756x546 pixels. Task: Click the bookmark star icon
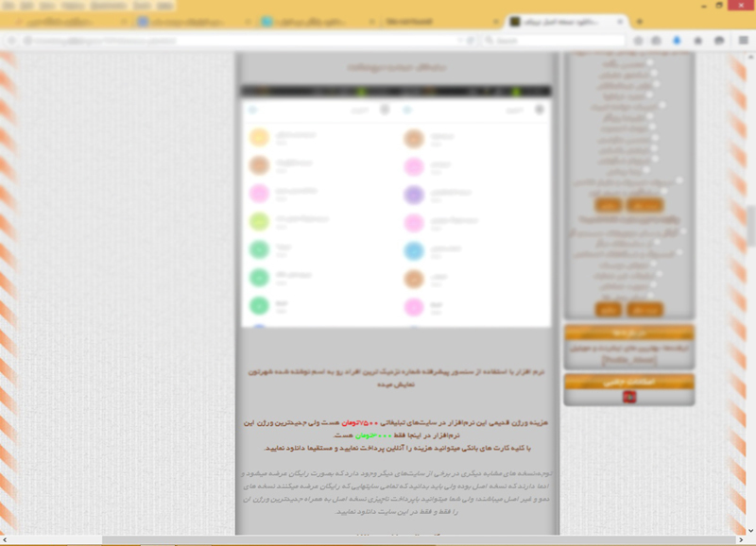pos(638,41)
